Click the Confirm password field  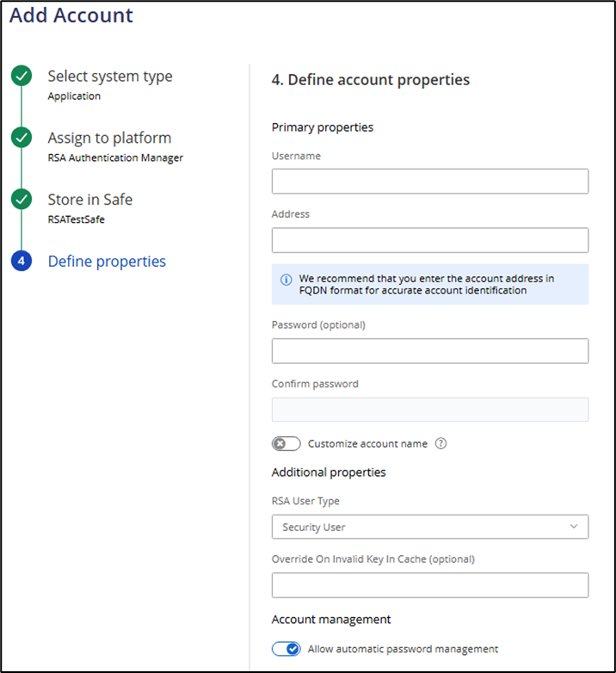(429, 410)
